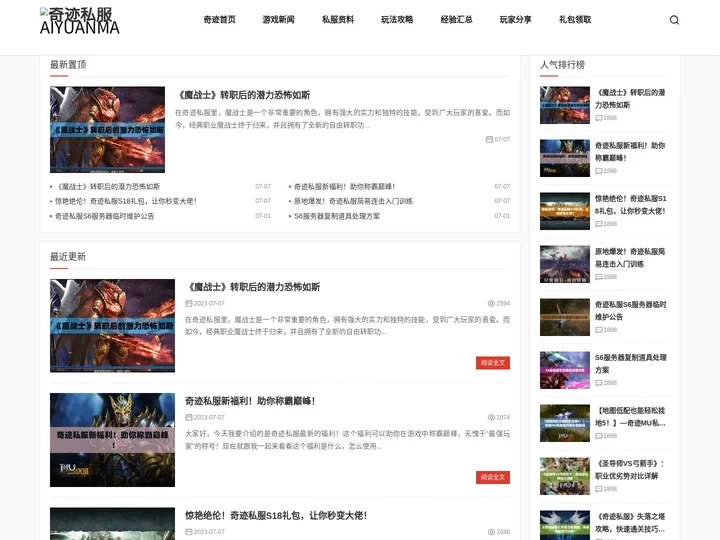The image size is (720, 540).
Task: Open sidebar link 奇迹私服新福利！助你称霸巅峰！
Action: tap(630, 152)
